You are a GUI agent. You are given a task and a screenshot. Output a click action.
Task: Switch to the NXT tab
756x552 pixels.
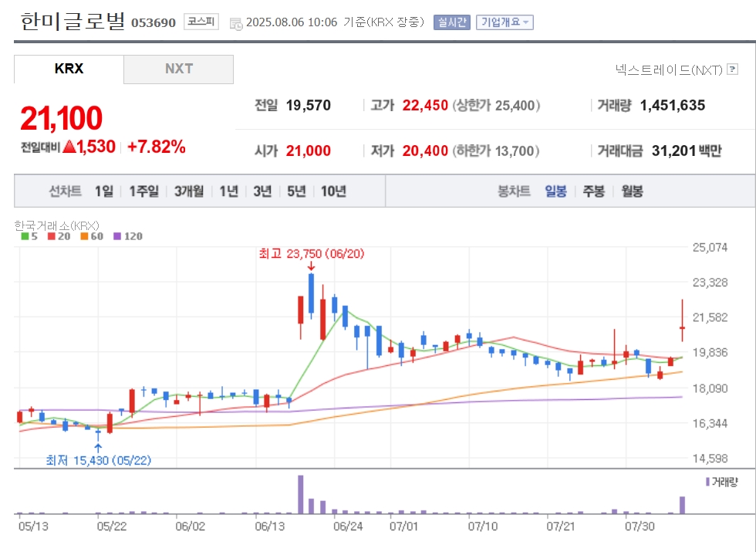tap(179, 69)
